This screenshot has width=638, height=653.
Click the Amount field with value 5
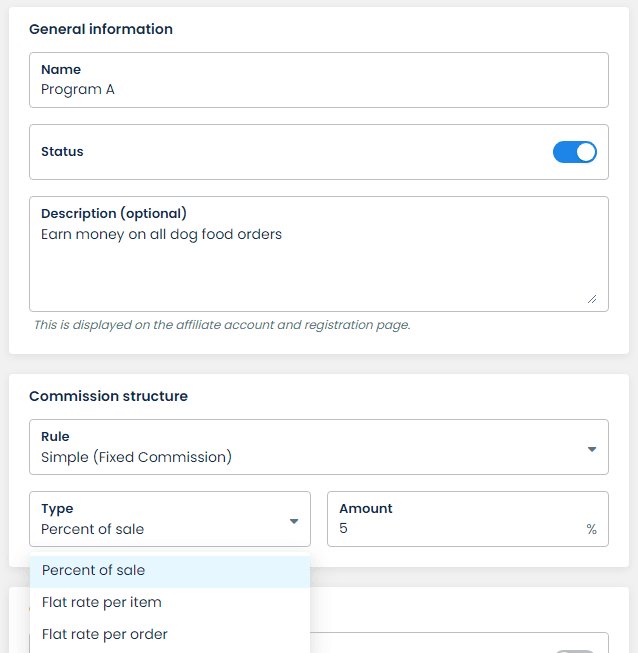pyautogui.click(x=468, y=519)
